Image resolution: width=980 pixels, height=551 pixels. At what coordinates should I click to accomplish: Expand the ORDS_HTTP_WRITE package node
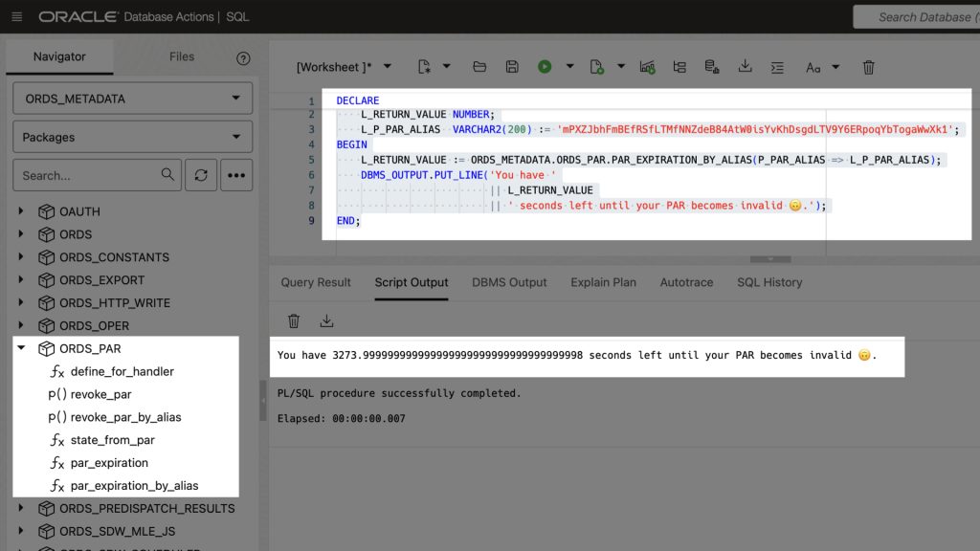[21, 302]
